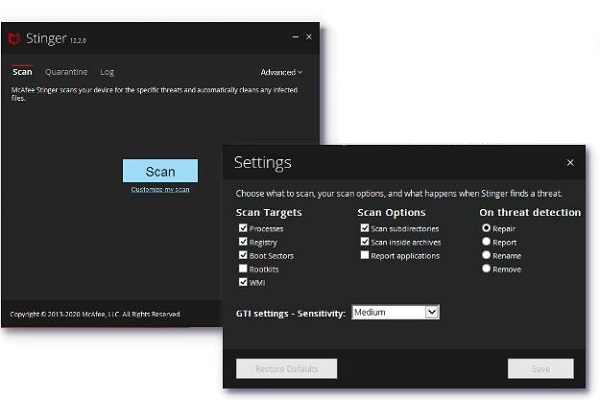The height and width of the screenshot is (400, 600).
Task: Click the Restore Defaults button
Action: pos(287,369)
